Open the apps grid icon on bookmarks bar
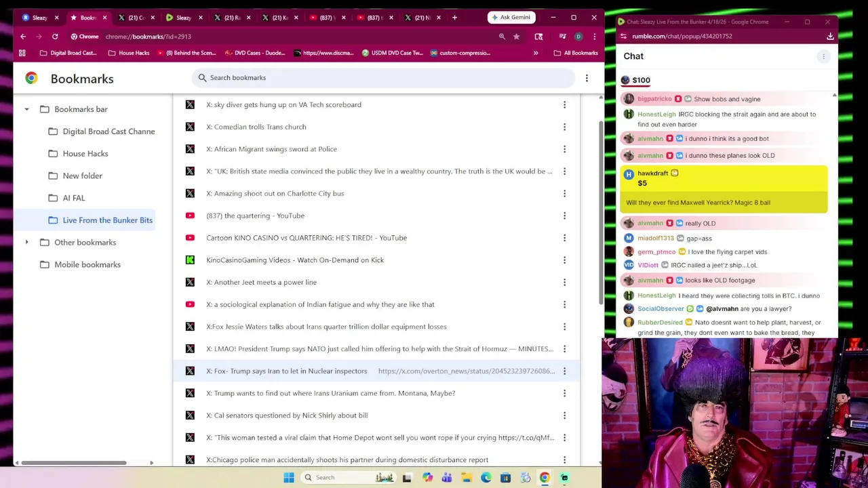The height and width of the screenshot is (488, 868). click(x=22, y=53)
